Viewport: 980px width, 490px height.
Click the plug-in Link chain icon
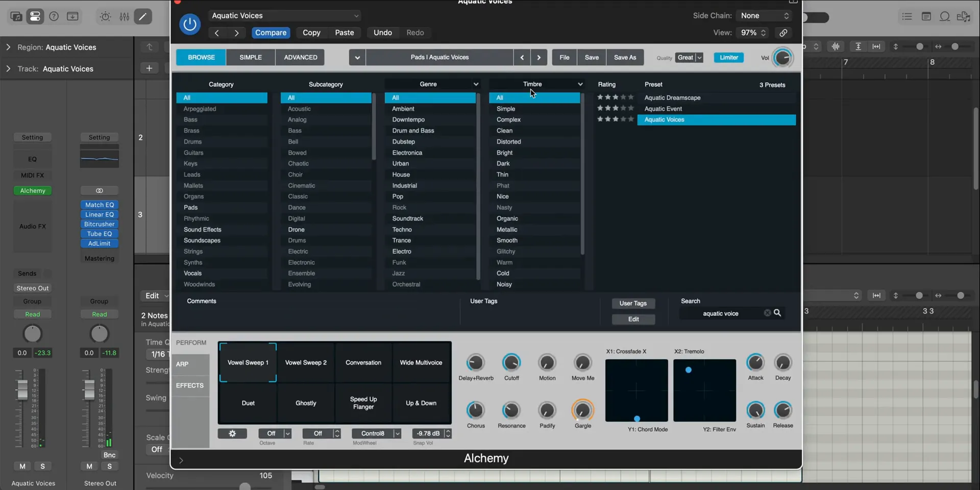tap(783, 33)
